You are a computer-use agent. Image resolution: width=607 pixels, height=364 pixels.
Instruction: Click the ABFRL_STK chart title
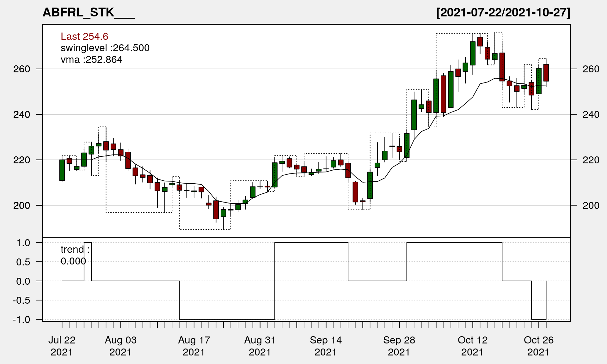click(x=89, y=13)
